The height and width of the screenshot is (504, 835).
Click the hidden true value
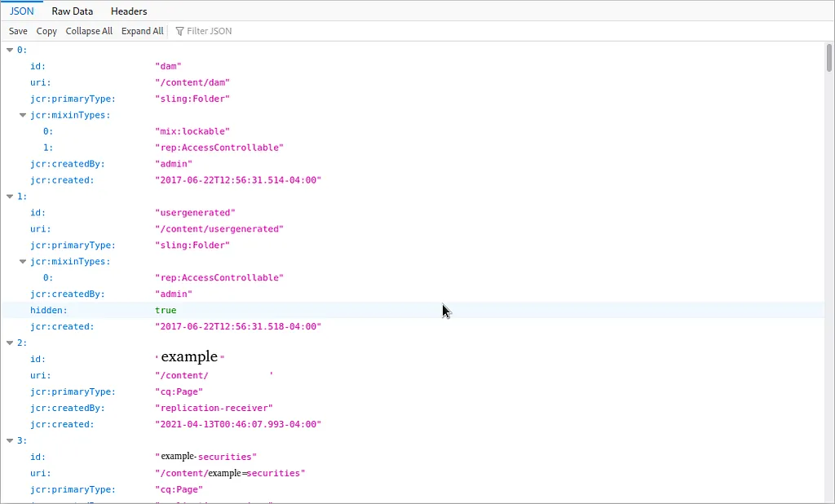tap(166, 310)
